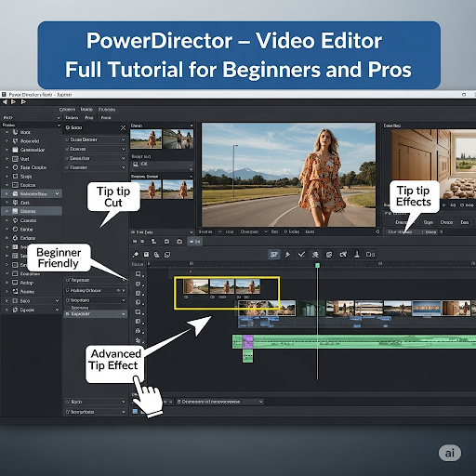Open the dropdown bar directly above the timeline tool rows
This screenshot has width=476, height=476.
(x=162, y=232)
